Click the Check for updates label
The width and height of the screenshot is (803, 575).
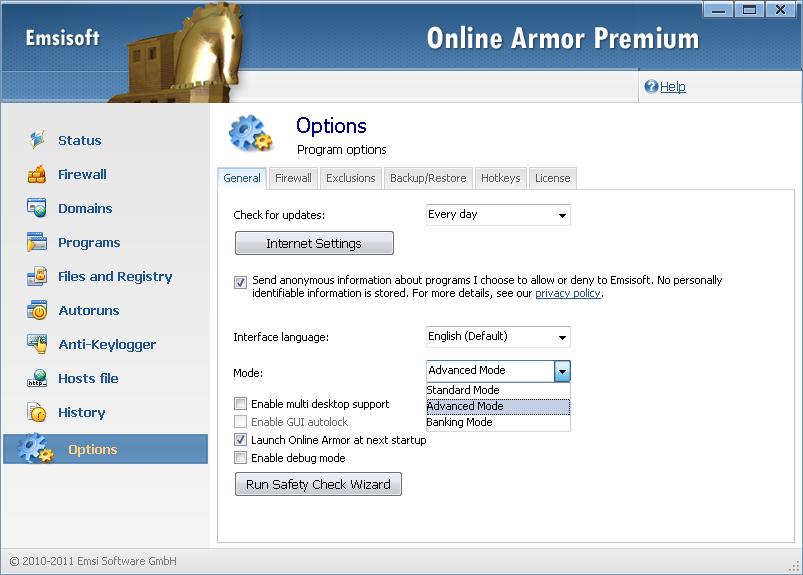pyautogui.click(x=279, y=215)
